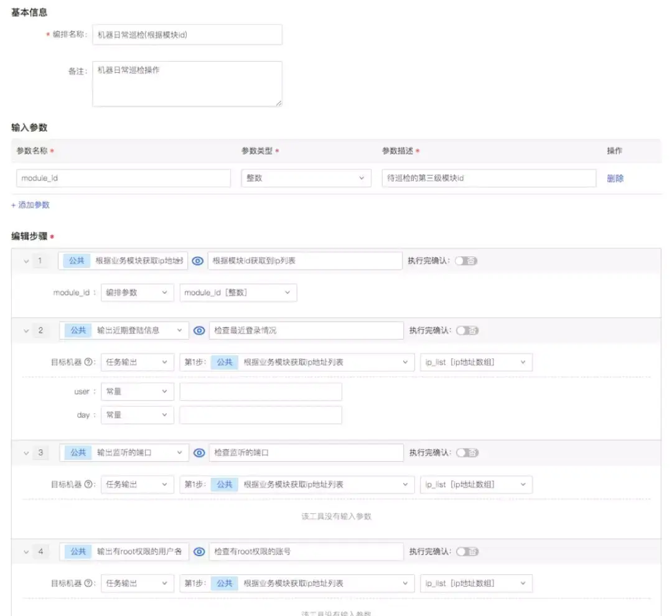Click into the 编排名称 input field

187,35
